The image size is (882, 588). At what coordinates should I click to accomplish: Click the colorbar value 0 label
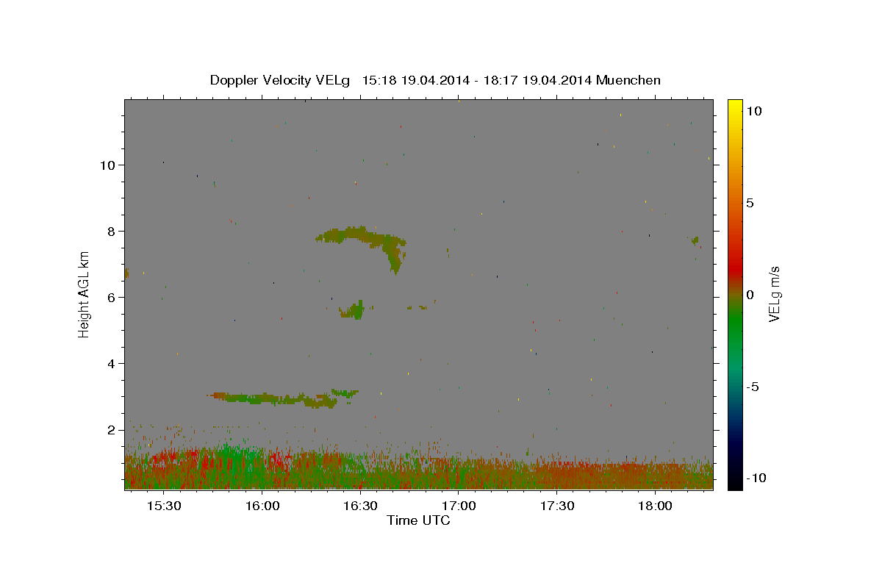tap(750, 295)
